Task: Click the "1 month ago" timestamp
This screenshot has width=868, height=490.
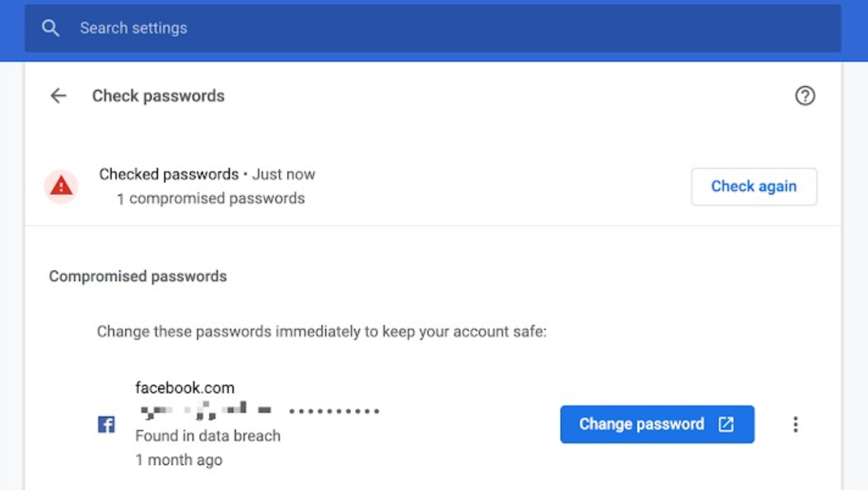Action: coord(179,460)
